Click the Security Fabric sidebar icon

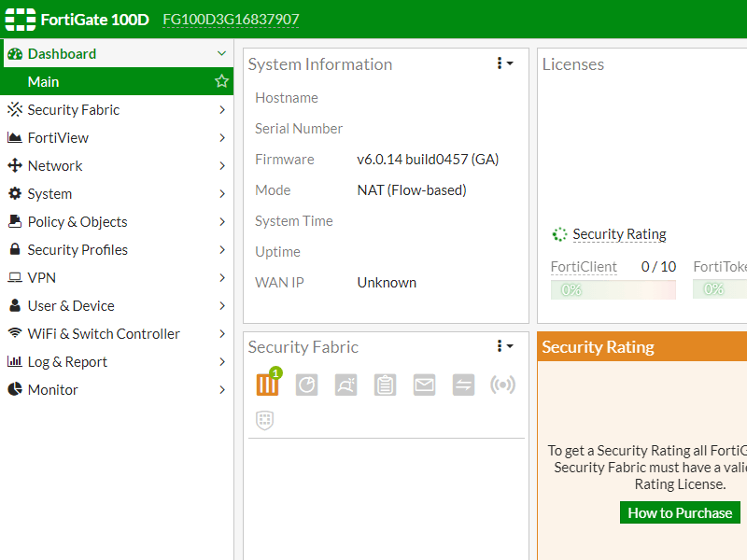coord(15,109)
